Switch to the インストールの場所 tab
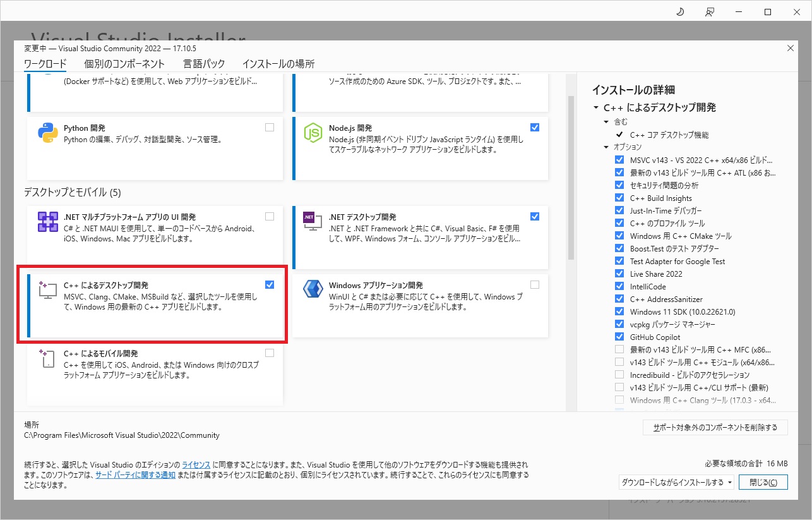The width and height of the screenshot is (812, 520). pyautogui.click(x=278, y=64)
